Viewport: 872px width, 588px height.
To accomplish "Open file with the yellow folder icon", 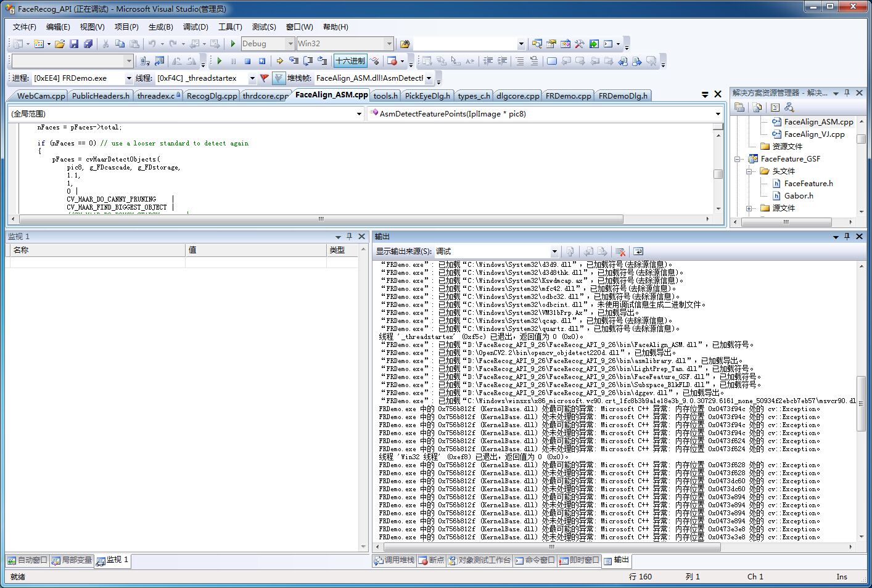I will (60, 44).
